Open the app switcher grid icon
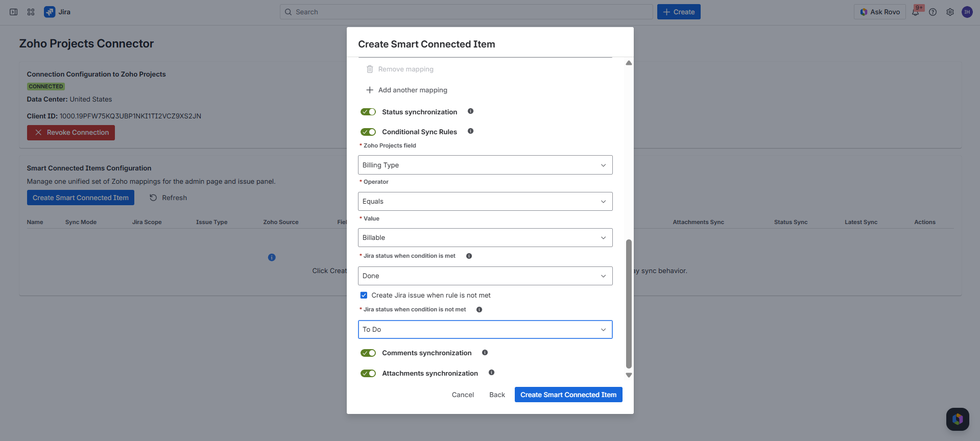 click(31, 12)
